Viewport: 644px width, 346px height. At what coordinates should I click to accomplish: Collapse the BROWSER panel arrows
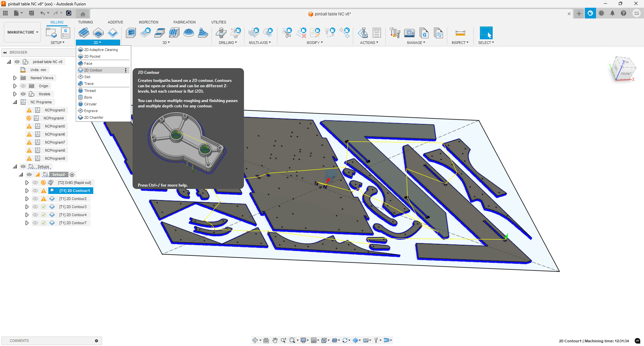click(x=5, y=52)
